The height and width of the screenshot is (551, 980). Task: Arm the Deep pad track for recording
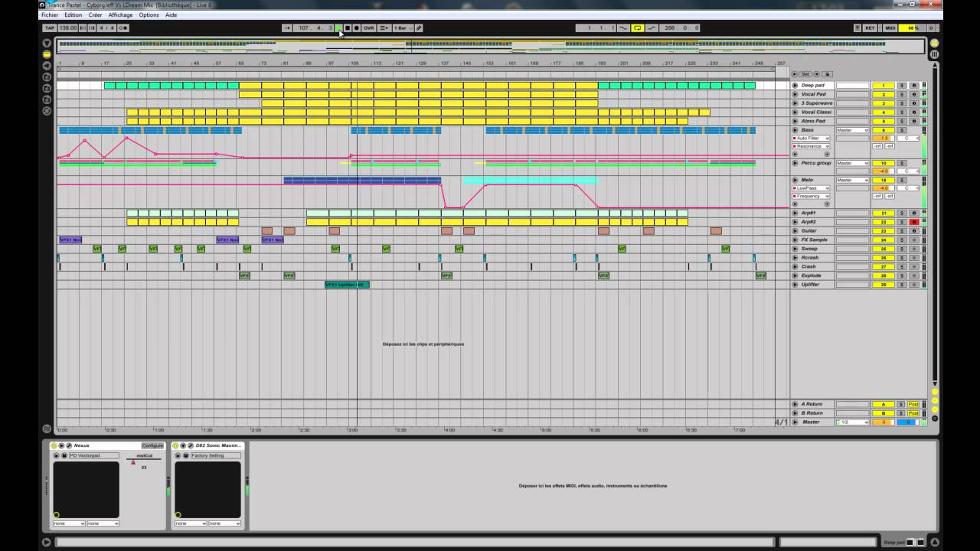913,86
